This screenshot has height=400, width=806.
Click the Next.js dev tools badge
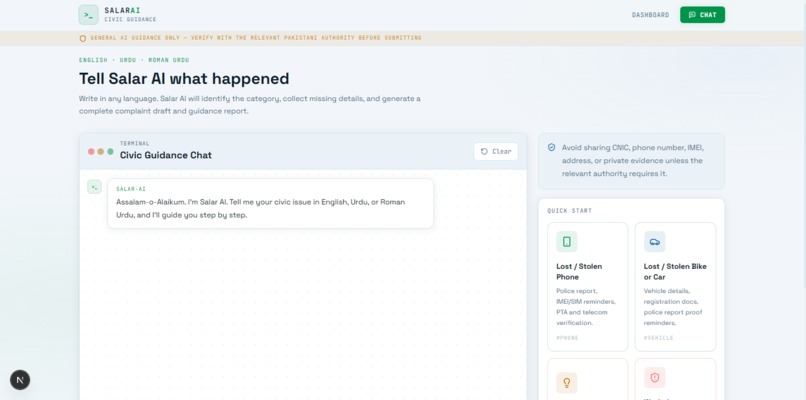click(20, 380)
